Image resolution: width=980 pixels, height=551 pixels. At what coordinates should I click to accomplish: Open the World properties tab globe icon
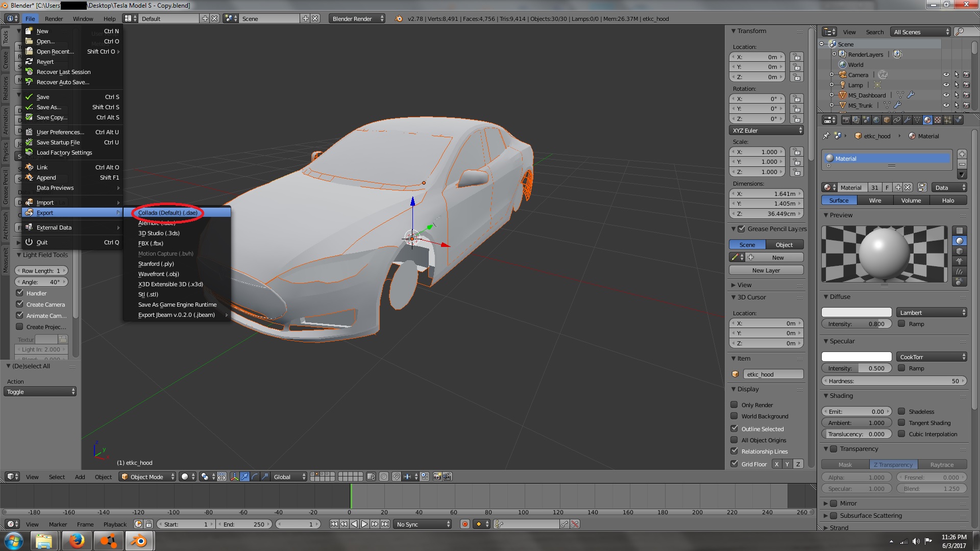tap(876, 120)
